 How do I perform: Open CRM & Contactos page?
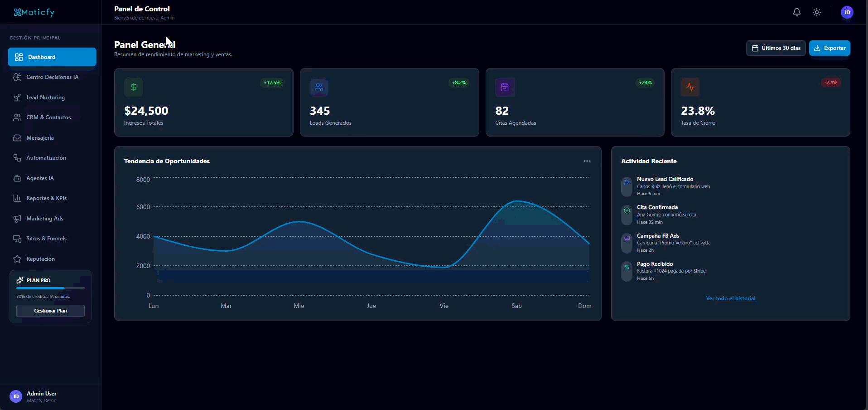tap(52, 117)
